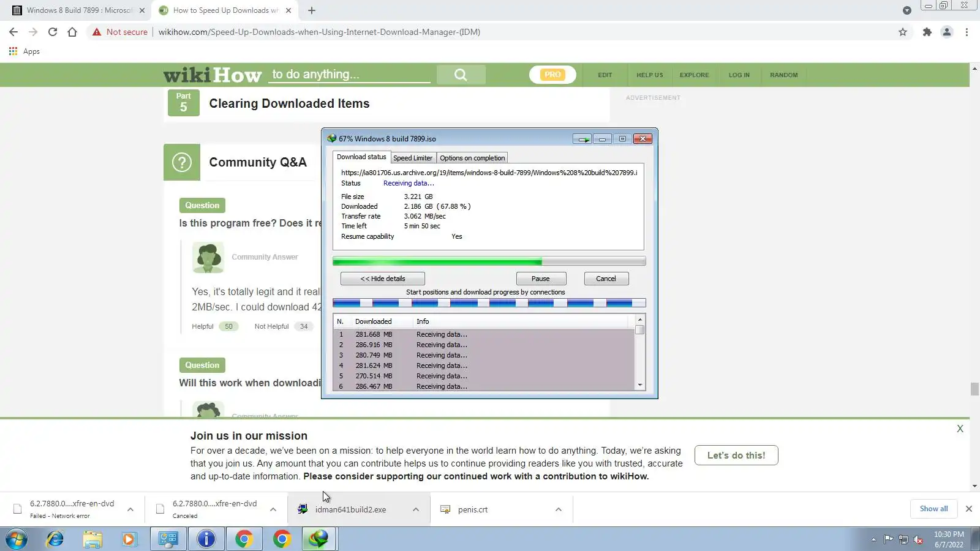Click the blue info icon on taskbar
Viewport: 980px width, 551px height.
tap(206, 539)
